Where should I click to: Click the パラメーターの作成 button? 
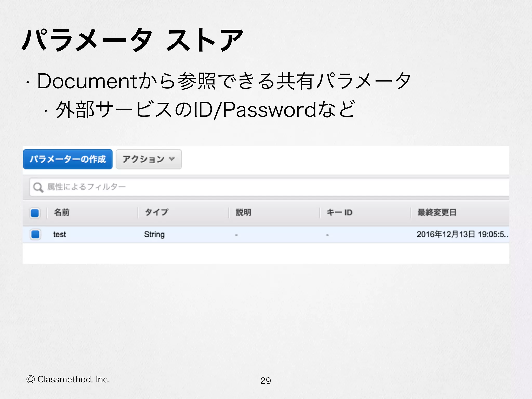tap(68, 159)
